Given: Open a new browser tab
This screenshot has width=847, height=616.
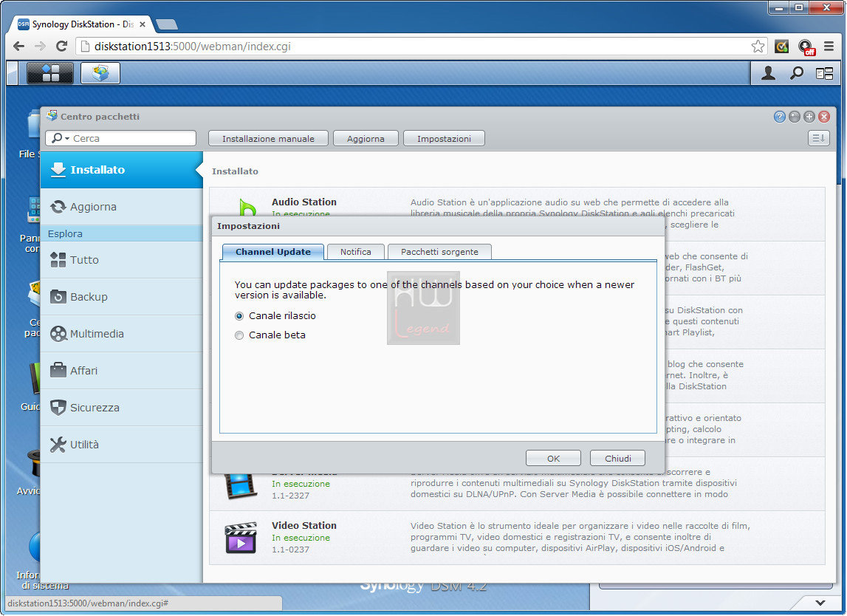Looking at the screenshot, I should (x=166, y=24).
